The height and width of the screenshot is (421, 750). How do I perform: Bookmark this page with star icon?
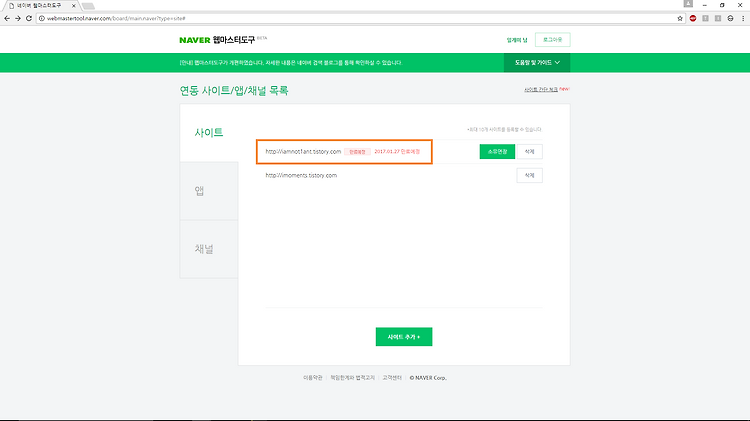pos(680,18)
